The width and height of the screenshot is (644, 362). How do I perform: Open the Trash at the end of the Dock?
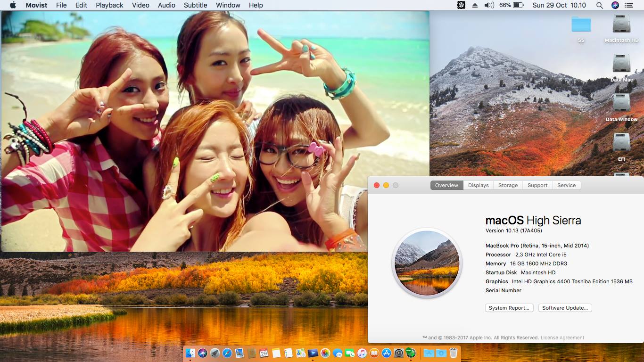pyautogui.click(x=453, y=354)
